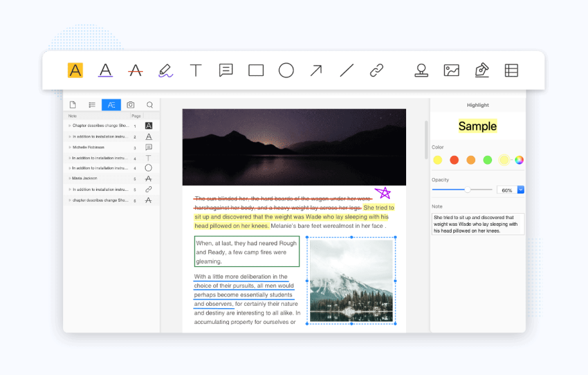
Task: Expand the installation note with circle icon
Action: coord(70,168)
